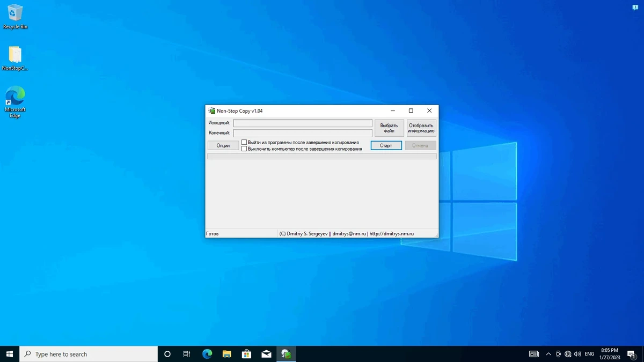Select the NonStopCopy folder on desktop
This screenshot has width=644, height=362.
pos(15,58)
